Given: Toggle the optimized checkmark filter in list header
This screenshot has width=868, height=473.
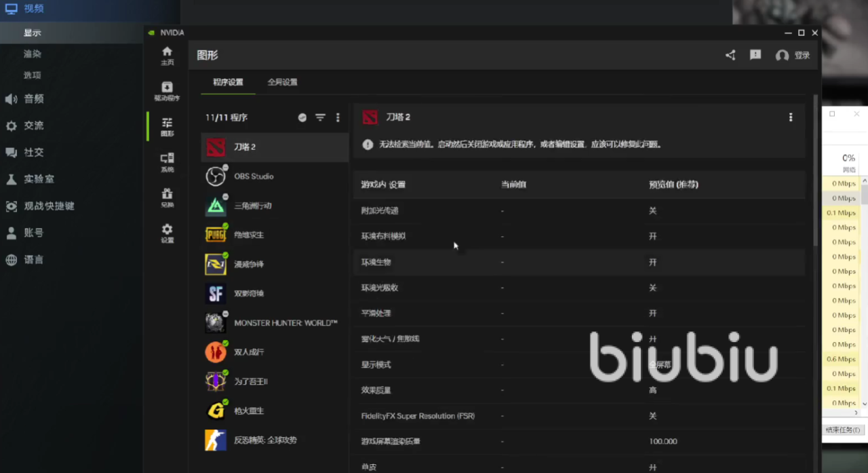Looking at the screenshot, I should [302, 117].
